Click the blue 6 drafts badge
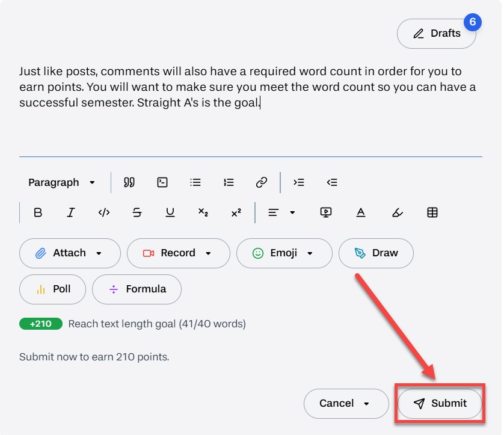The image size is (504, 435). 472,22
